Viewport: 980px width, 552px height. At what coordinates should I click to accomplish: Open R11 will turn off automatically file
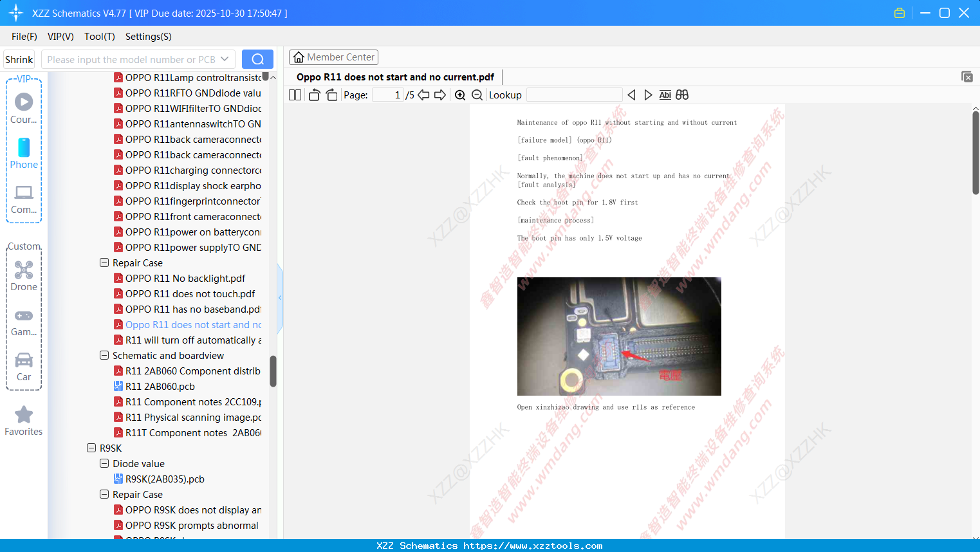(193, 340)
